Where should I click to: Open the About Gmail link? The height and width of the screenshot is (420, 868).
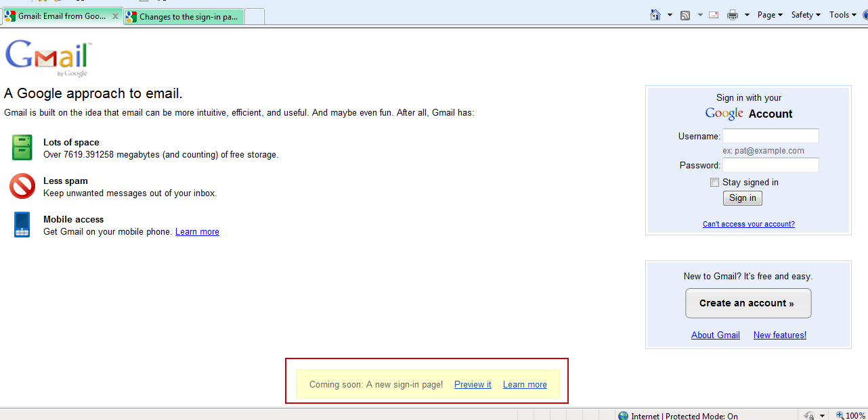point(716,335)
